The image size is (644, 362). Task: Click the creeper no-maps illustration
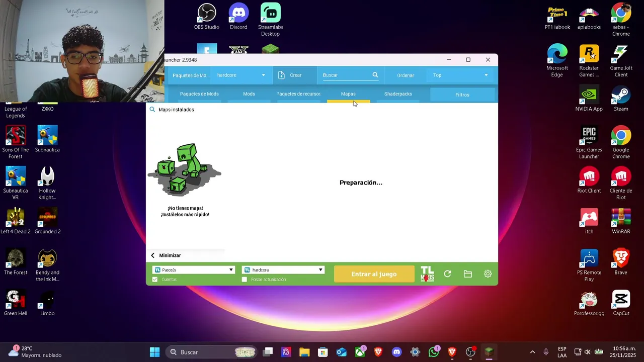click(185, 170)
